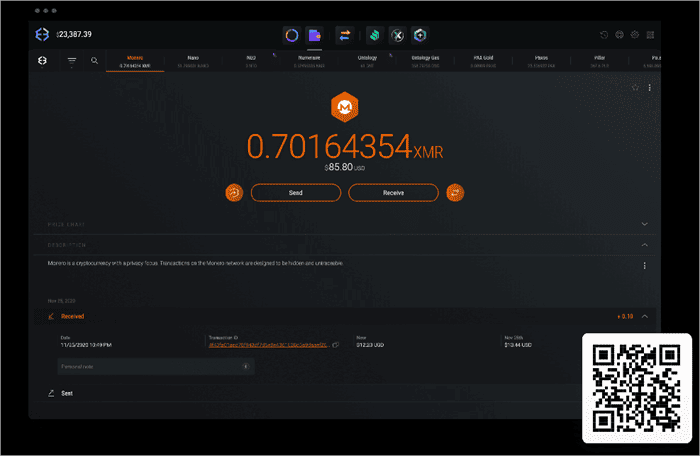Open the transaction ID link
700x456 pixels.
point(268,345)
